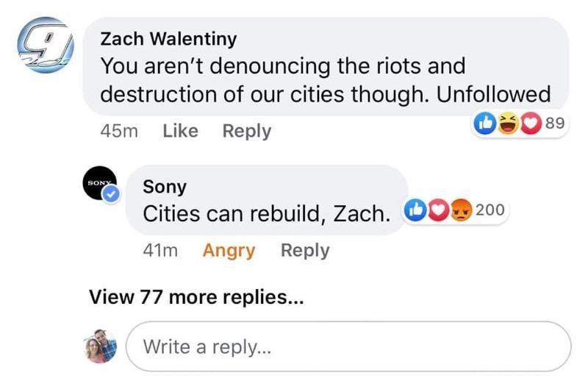Click the Sony profile logo avatar
The width and height of the screenshot is (588, 381).
pyautogui.click(x=100, y=183)
